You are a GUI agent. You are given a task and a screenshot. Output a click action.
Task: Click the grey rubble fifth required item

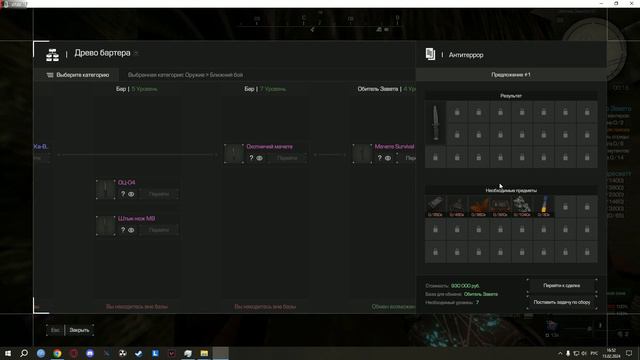coord(522,207)
